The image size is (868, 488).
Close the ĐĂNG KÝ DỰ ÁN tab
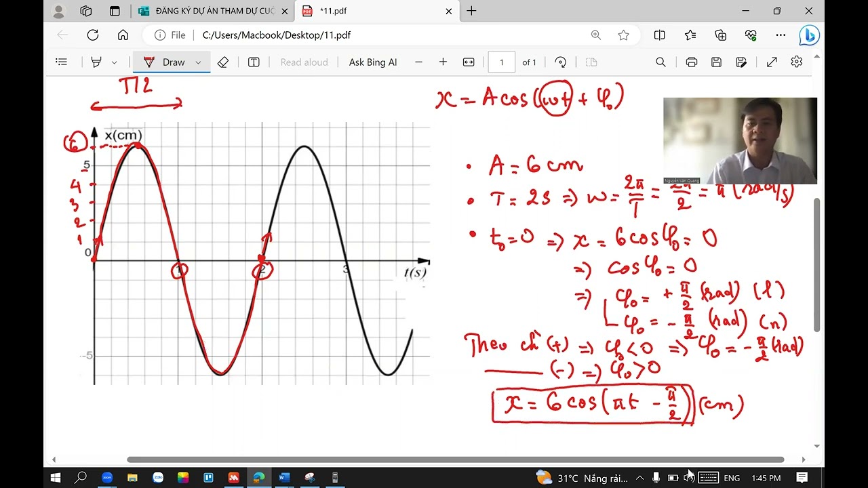(x=284, y=11)
